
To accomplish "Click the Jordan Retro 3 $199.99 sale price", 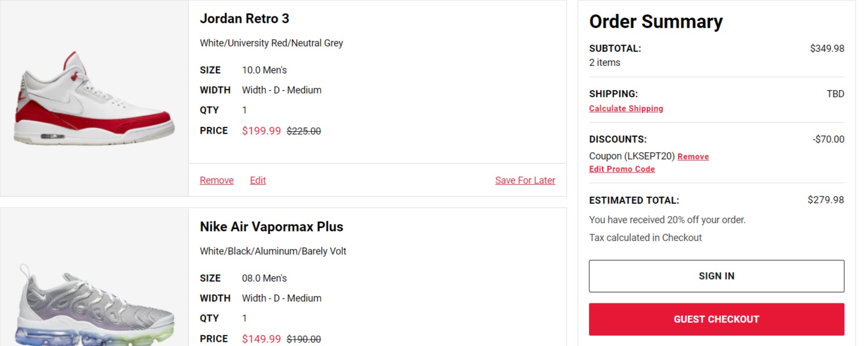I will pyautogui.click(x=261, y=131).
